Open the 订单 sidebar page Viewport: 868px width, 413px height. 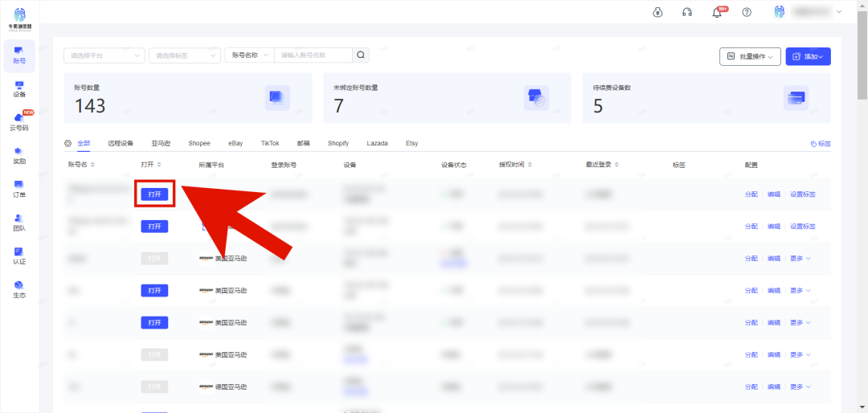click(x=19, y=190)
